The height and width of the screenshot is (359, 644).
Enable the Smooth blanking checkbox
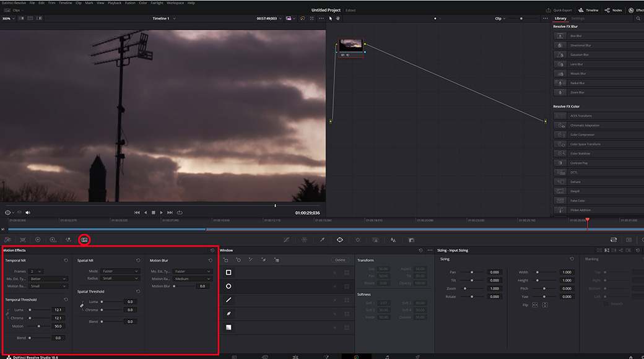(x=606, y=303)
